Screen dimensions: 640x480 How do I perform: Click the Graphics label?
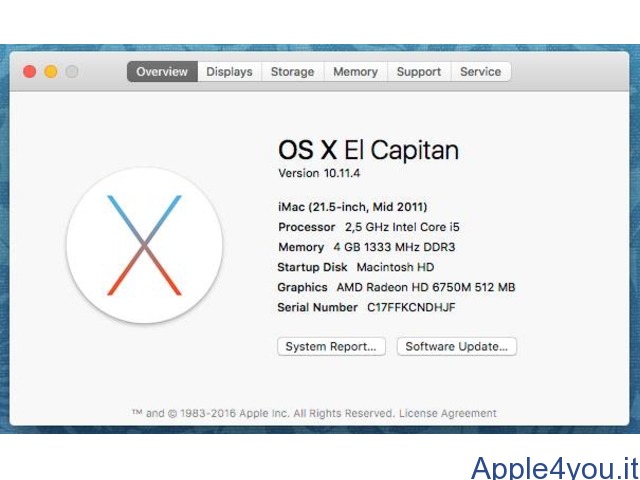click(302, 287)
